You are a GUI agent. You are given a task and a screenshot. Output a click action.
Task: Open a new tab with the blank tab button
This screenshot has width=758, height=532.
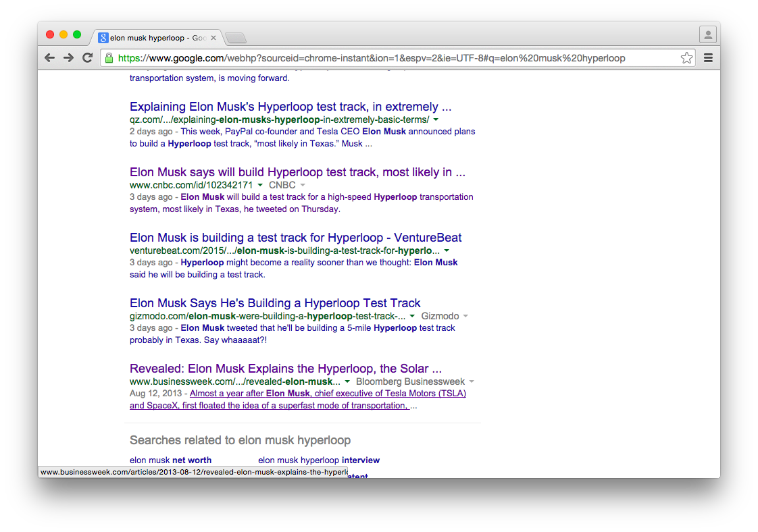pyautogui.click(x=236, y=38)
